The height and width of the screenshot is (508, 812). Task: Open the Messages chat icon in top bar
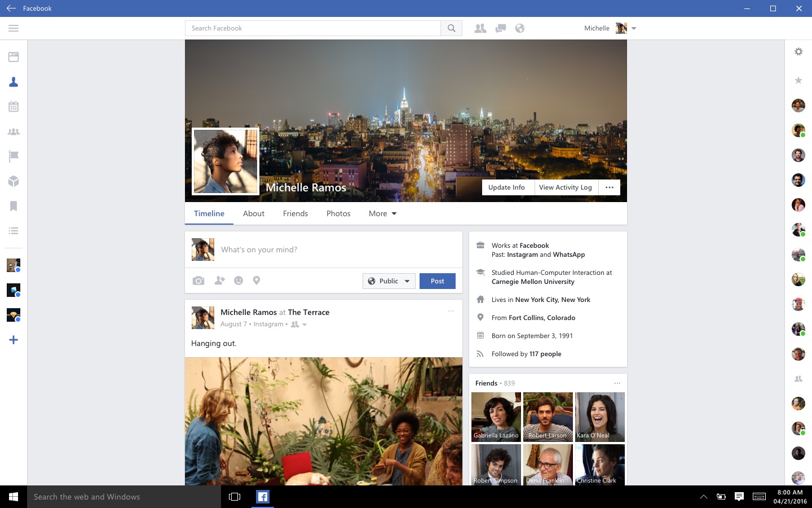pos(500,28)
